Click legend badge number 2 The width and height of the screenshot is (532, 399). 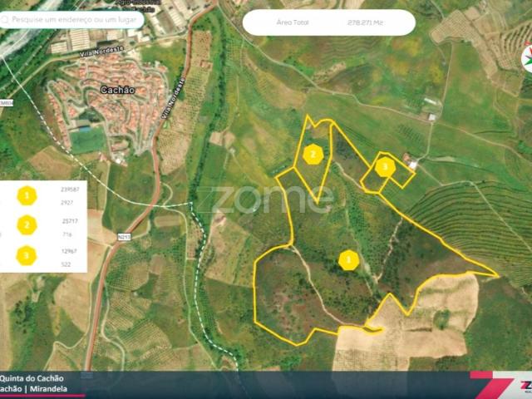tap(27, 225)
